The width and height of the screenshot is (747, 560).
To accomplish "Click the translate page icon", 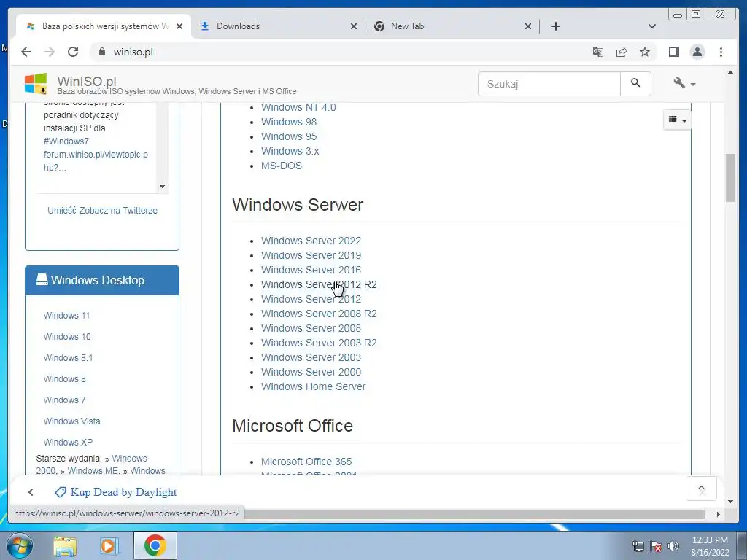I will (598, 52).
